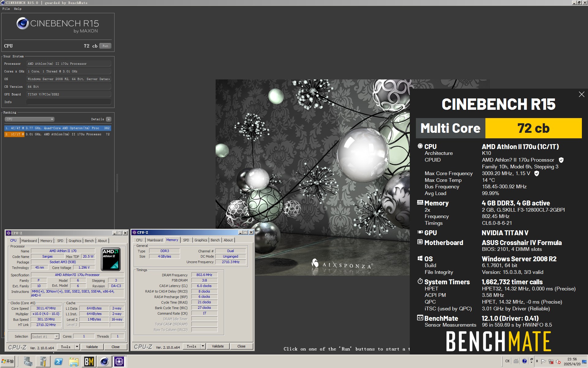Switch to CPU tab in right CPU-Z
The width and height of the screenshot is (588, 368).
point(139,240)
